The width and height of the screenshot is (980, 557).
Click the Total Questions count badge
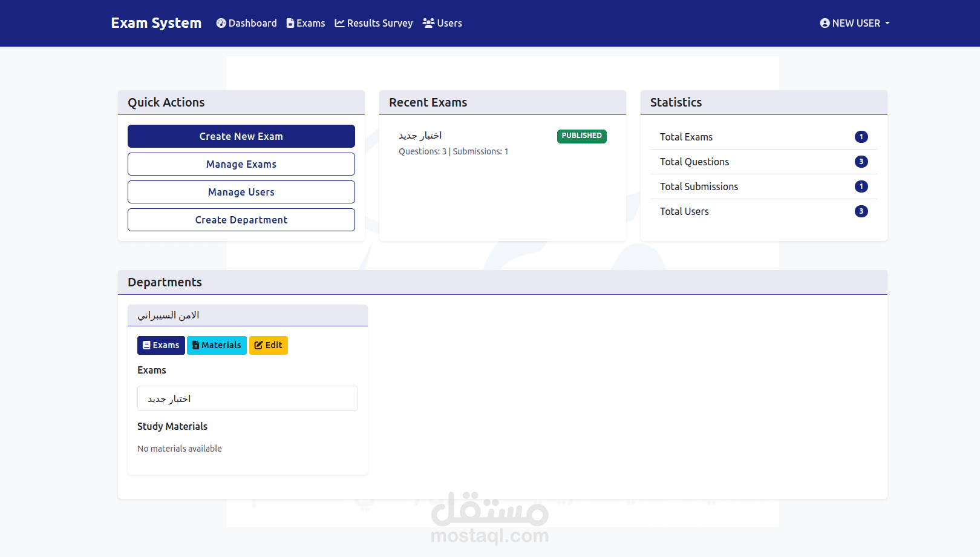tap(861, 162)
